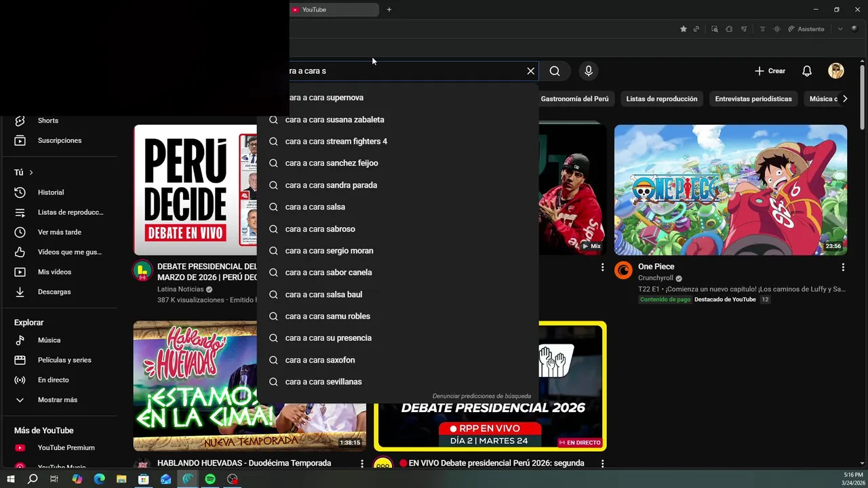Click the Latina Noticias channel avatar
Screen dimensions: 868x488
click(x=142, y=271)
